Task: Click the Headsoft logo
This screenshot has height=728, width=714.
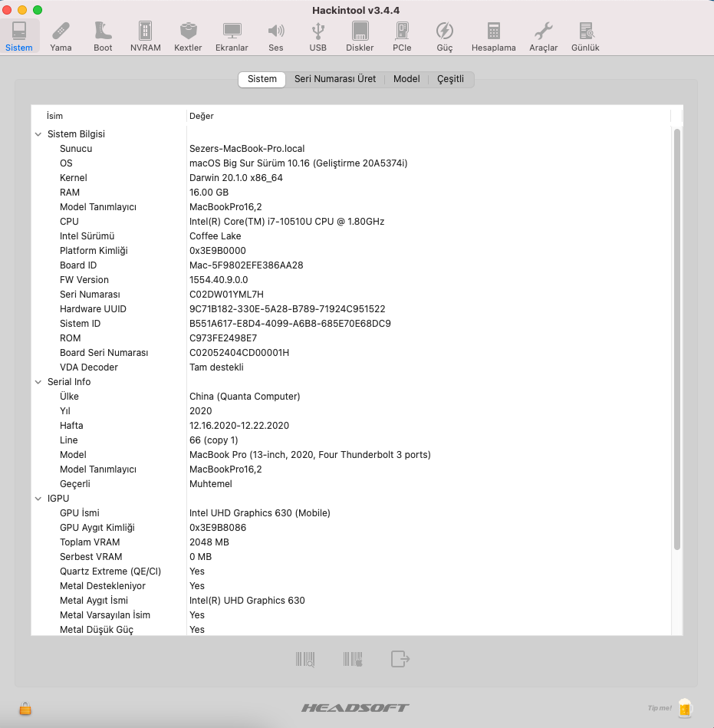Action: coord(355,708)
